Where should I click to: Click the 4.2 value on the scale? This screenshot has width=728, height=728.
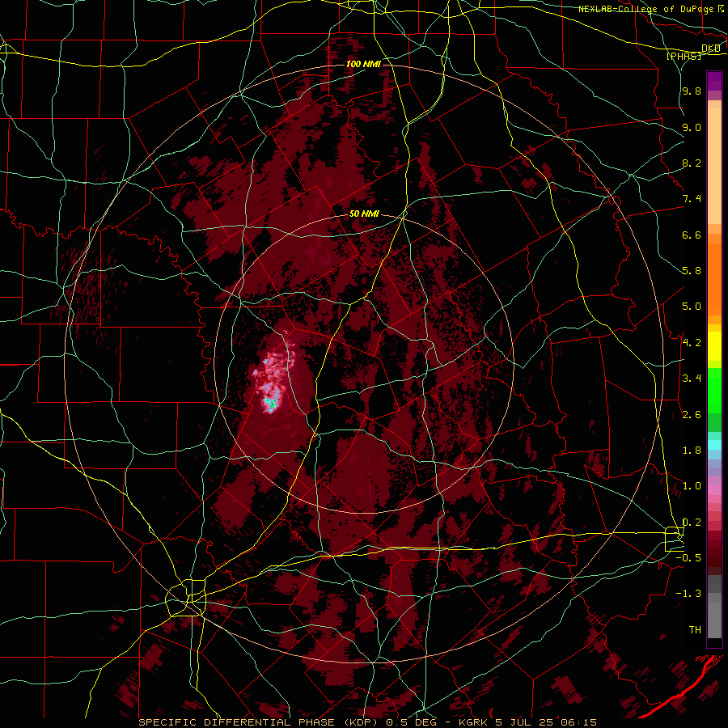click(x=692, y=343)
